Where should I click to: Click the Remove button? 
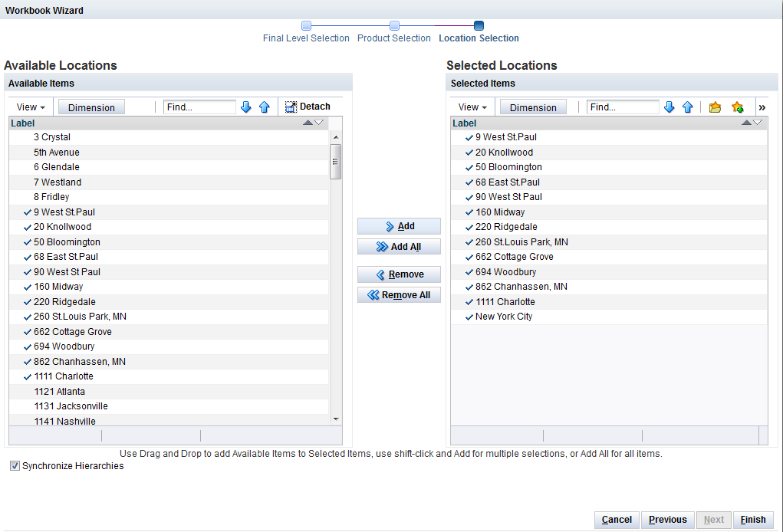(x=399, y=274)
